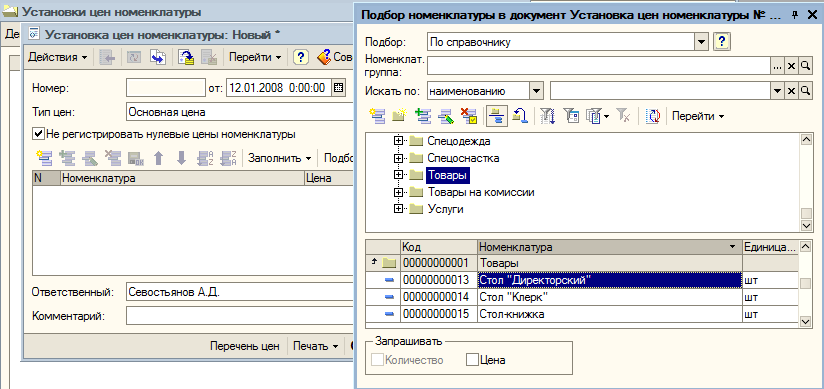Click the New folder group icon in selection toolbar
This screenshot has height=389, width=824.
click(x=400, y=116)
